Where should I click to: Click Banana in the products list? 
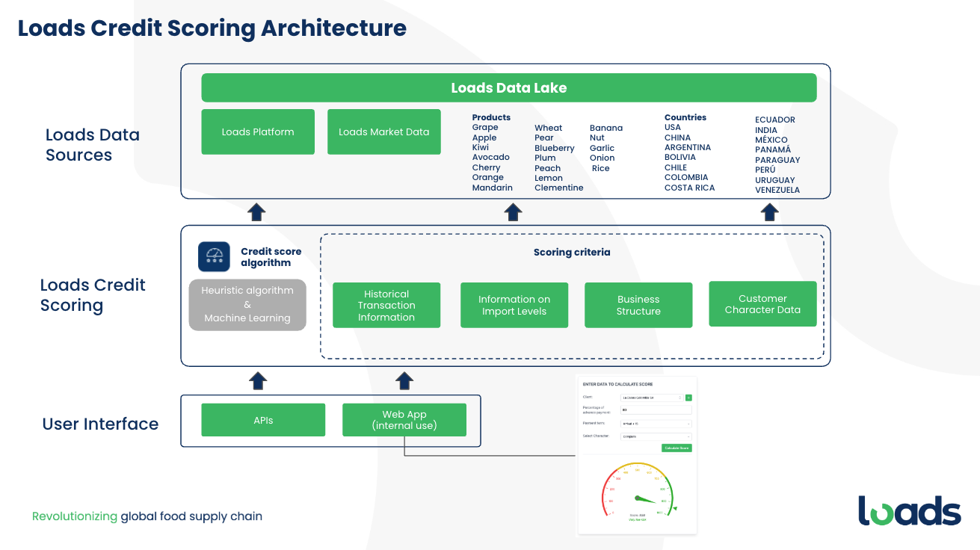(606, 128)
